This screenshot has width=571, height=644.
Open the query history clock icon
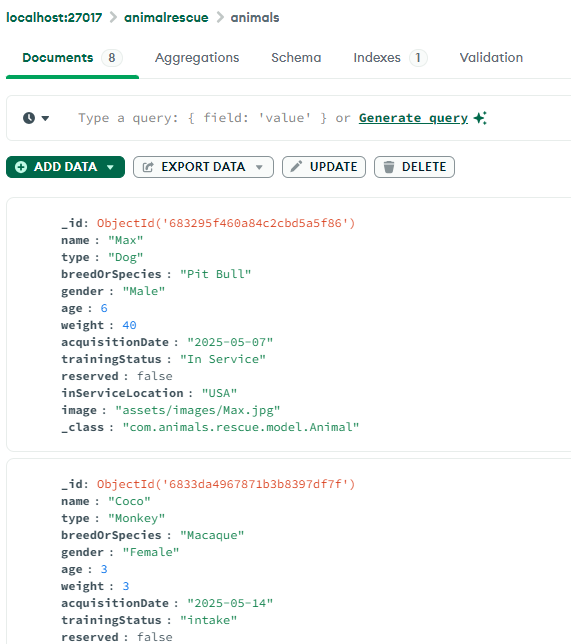pyautogui.click(x=29, y=118)
